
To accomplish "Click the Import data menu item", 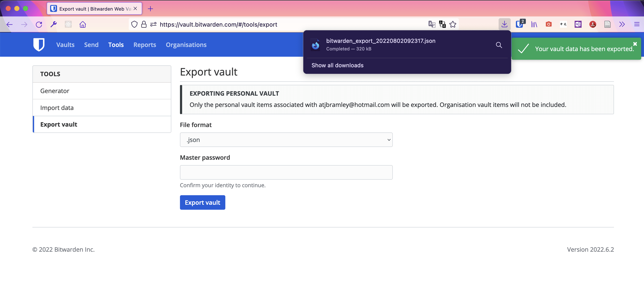I will (57, 107).
